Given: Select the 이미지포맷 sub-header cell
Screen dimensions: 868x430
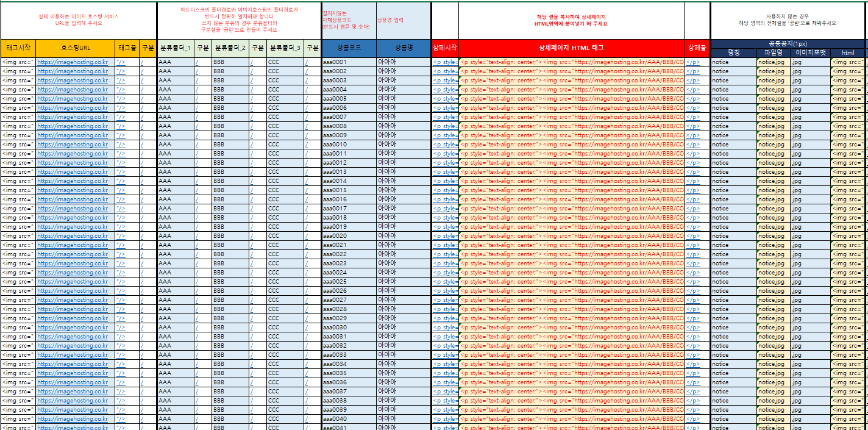Looking at the screenshot, I should tap(810, 53).
